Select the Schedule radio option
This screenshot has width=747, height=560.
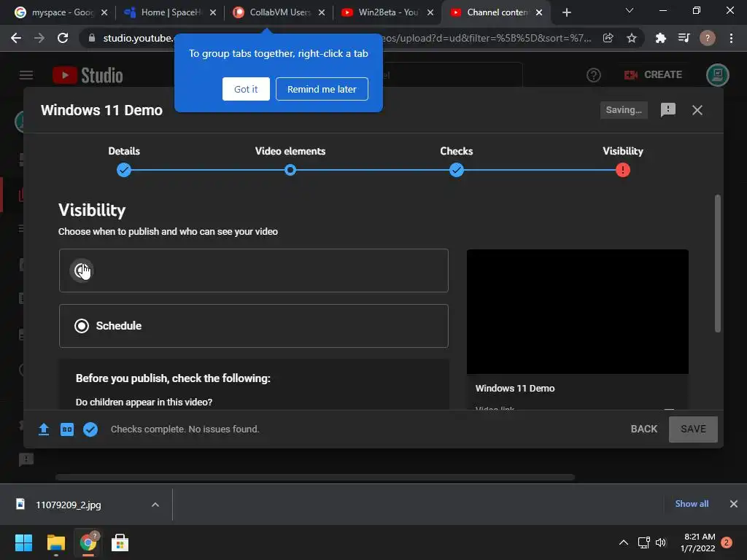82,326
